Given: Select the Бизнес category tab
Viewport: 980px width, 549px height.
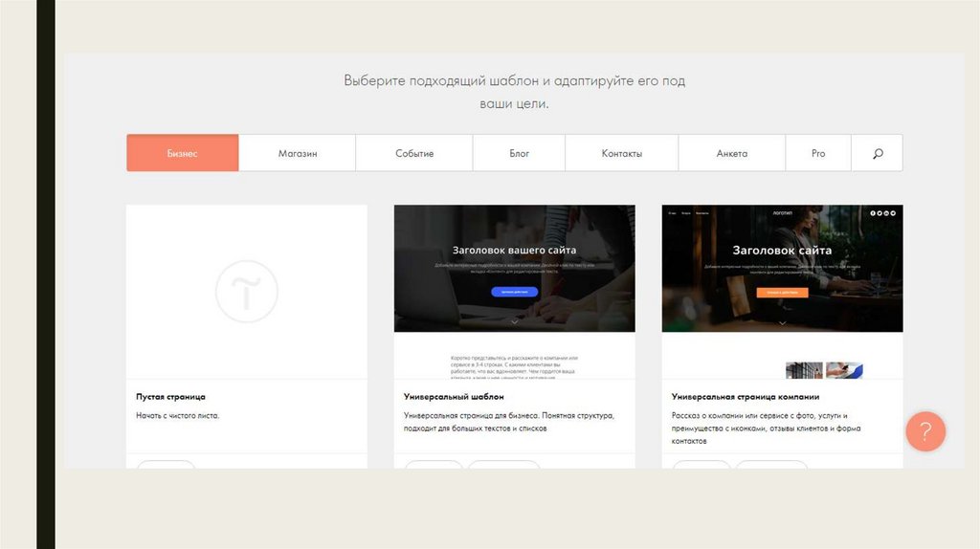Looking at the screenshot, I should tap(182, 153).
